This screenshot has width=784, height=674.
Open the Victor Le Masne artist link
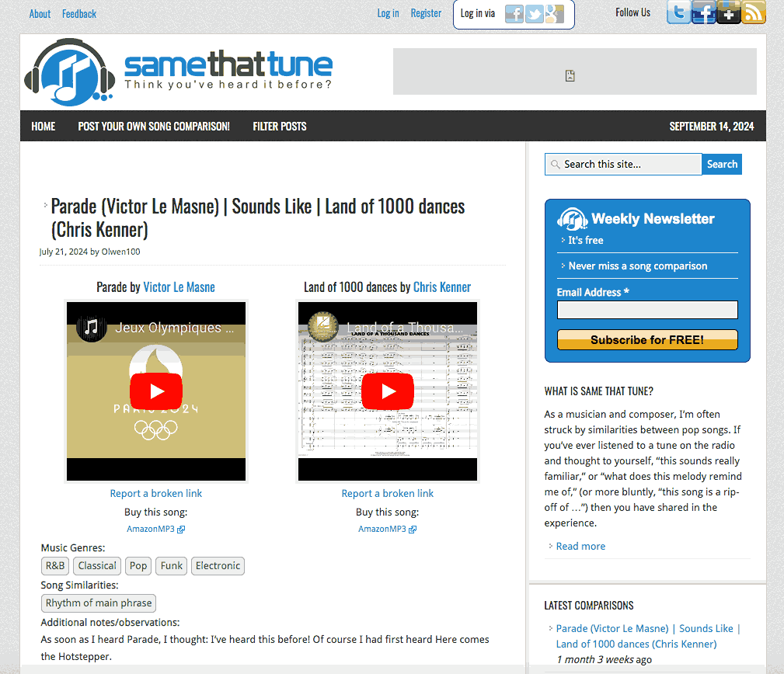pos(179,287)
